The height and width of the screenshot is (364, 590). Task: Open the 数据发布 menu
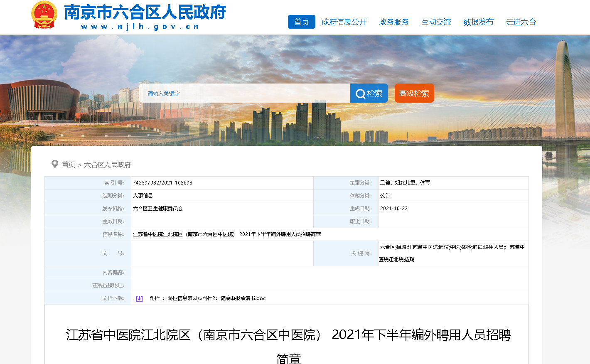478,22
